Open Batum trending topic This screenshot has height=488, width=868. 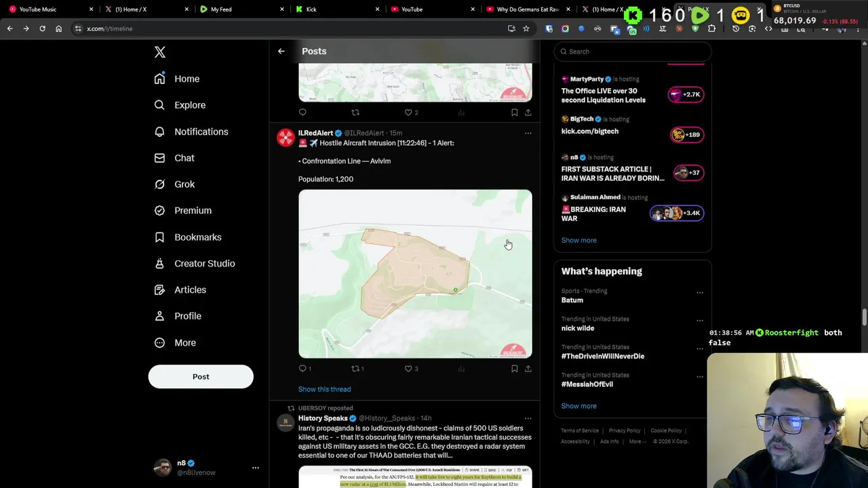(x=572, y=300)
